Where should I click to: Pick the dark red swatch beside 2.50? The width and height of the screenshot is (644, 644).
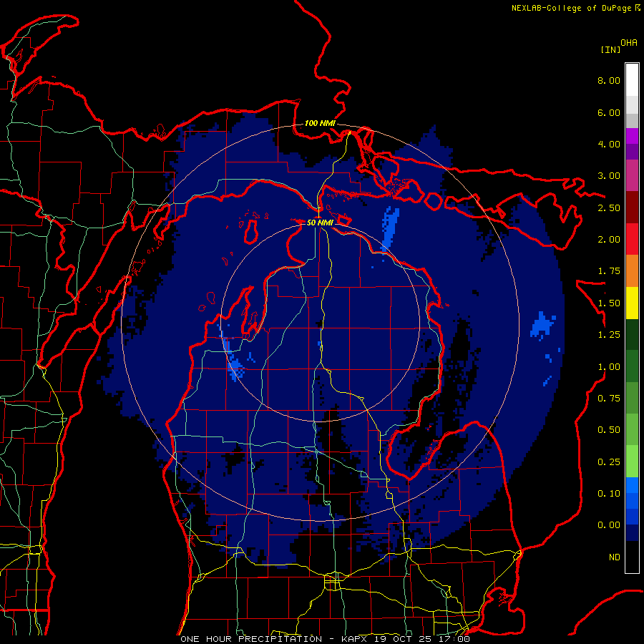coord(632,208)
